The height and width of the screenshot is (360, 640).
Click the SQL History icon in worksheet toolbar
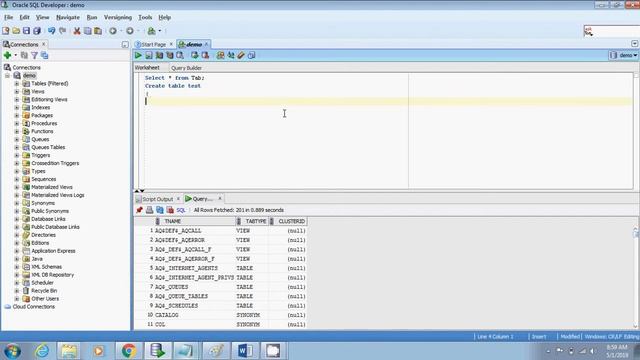click(251, 55)
